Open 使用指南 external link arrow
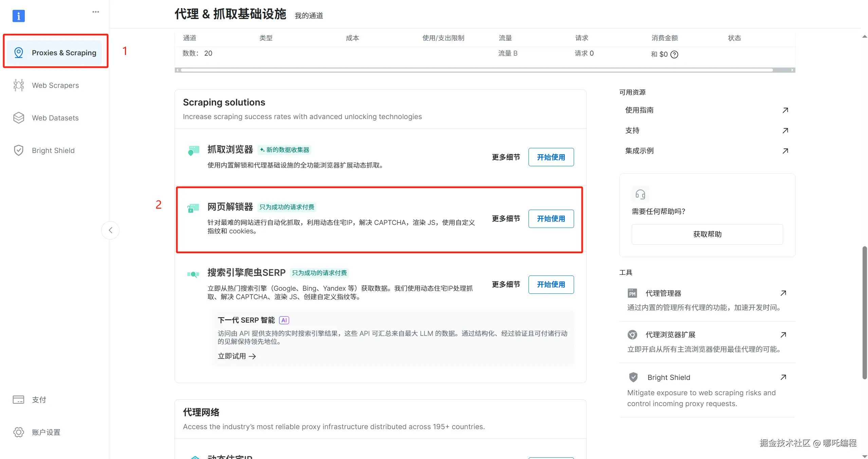Viewport: 868px width, 459px height. 785,110
